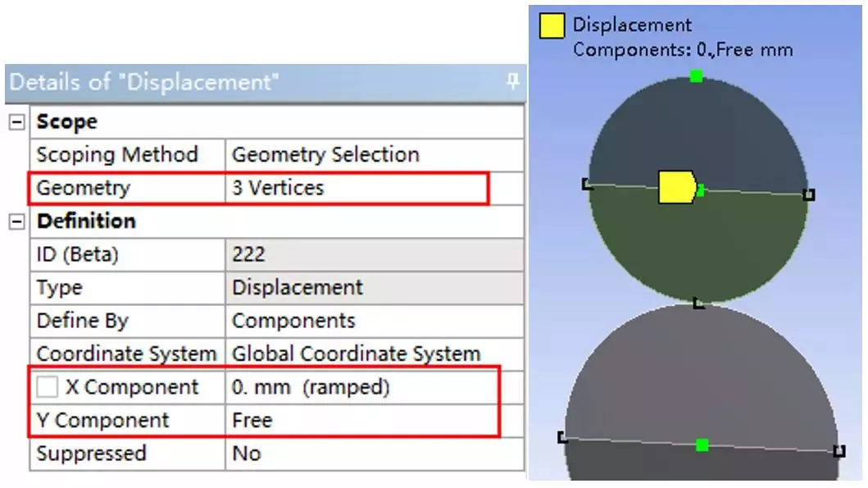Select the gray lower circle body
This screenshot has height=488, width=868.
tap(700, 376)
